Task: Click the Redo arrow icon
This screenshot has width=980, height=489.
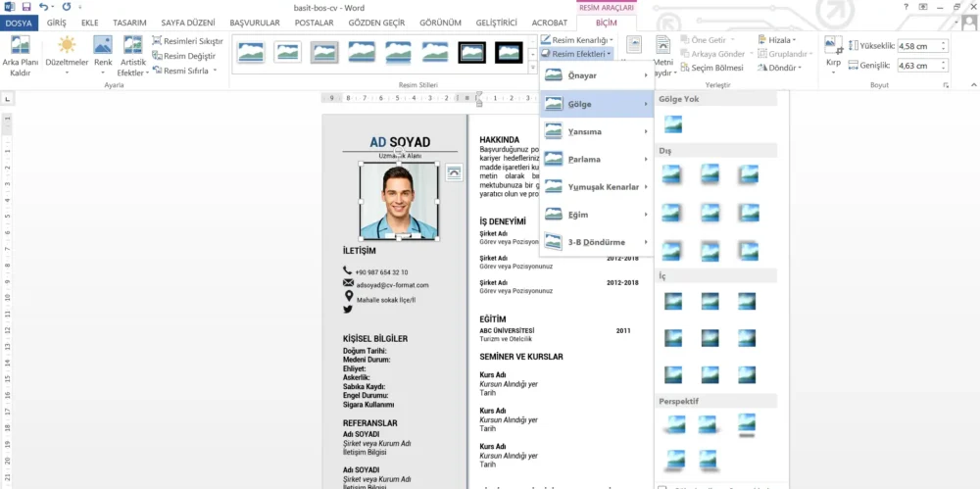Action: [x=67, y=7]
